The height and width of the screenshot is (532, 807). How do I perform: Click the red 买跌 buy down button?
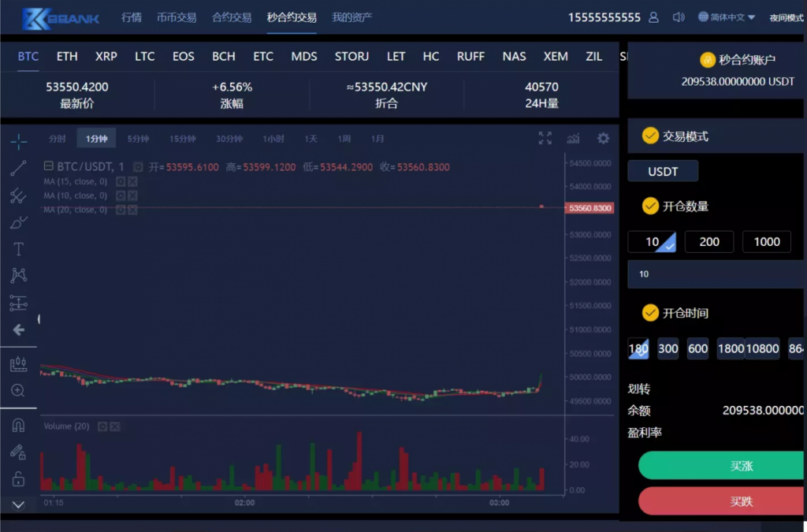pos(741,501)
